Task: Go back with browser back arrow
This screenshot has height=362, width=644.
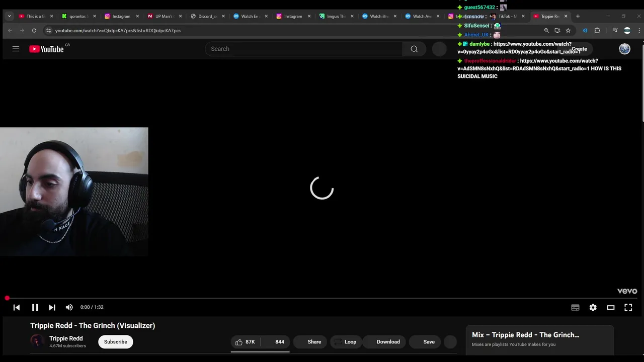Action: click(x=10, y=31)
